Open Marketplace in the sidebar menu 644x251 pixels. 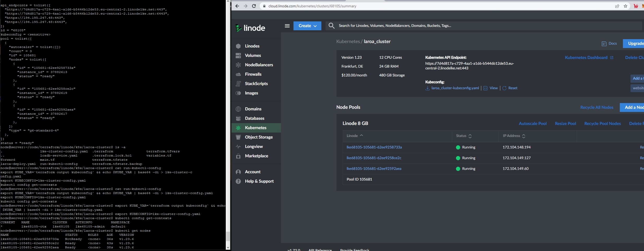(257, 156)
